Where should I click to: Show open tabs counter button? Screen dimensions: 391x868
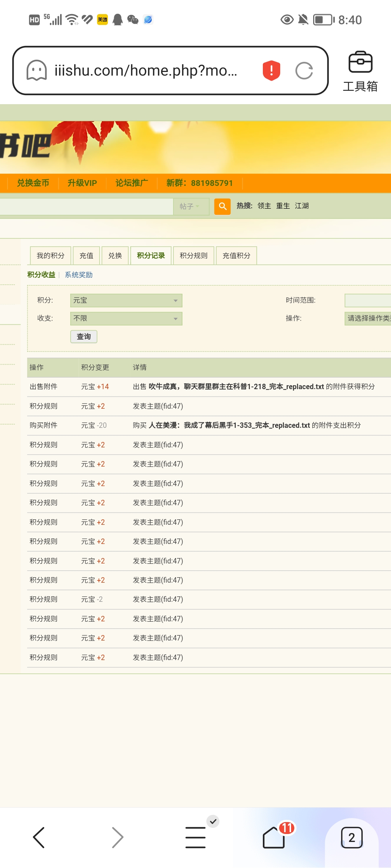pos(352,837)
